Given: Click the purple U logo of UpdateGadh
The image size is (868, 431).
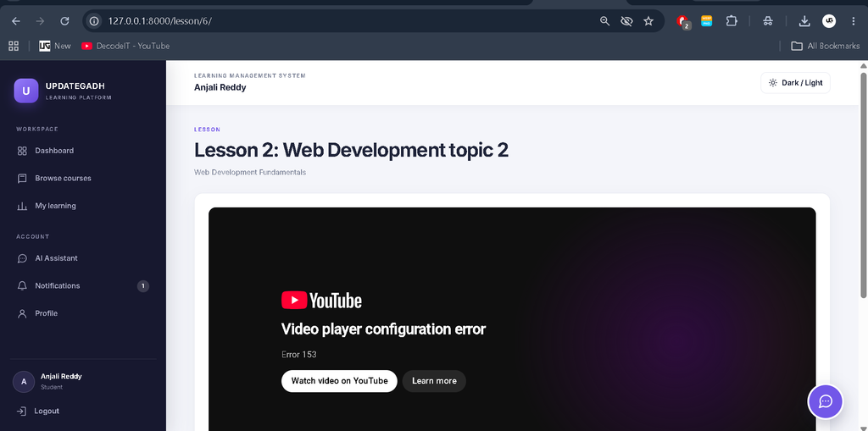Looking at the screenshot, I should (x=26, y=91).
